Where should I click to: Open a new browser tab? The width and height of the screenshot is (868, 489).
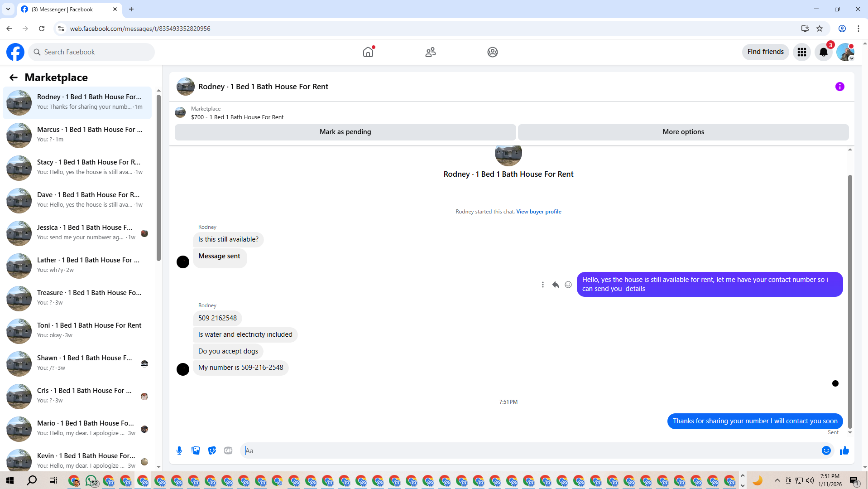(x=131, y=9)
